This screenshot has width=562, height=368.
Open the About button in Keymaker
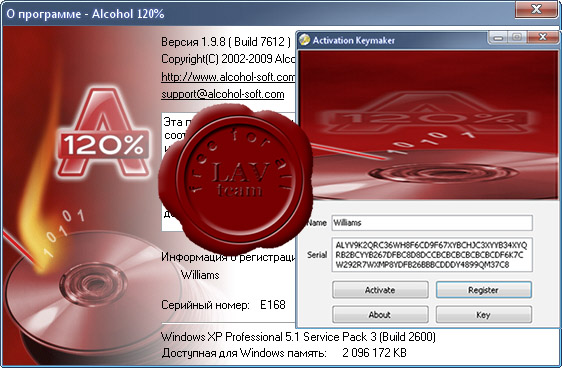(x=380, y=314)
